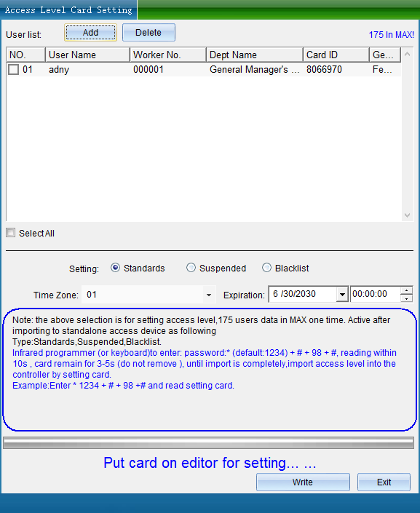Viewport: 420px width, 513px height.
Task: Click the Exit button
Action: (384, 482)
